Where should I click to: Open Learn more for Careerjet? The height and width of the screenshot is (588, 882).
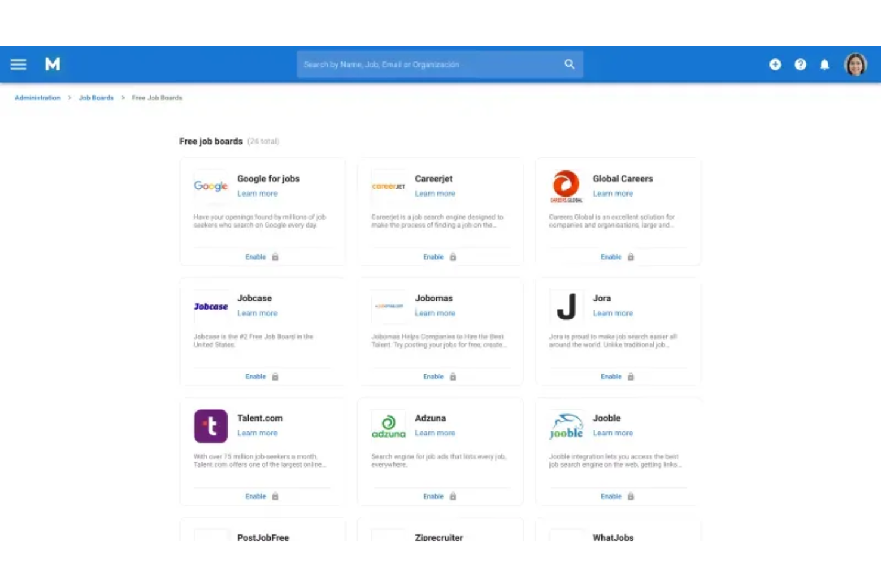pos(434,194)
